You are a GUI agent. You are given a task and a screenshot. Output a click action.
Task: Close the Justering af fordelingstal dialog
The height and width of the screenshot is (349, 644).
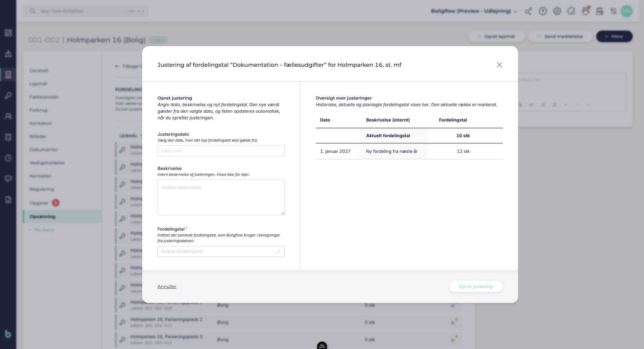click(499, 65)
